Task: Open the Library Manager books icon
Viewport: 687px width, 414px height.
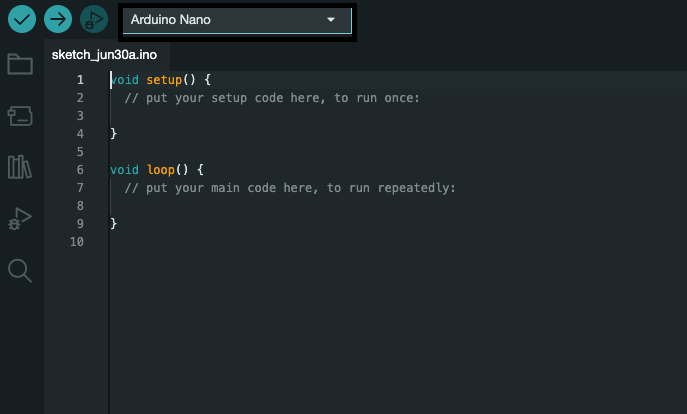Action: [20, 167]
